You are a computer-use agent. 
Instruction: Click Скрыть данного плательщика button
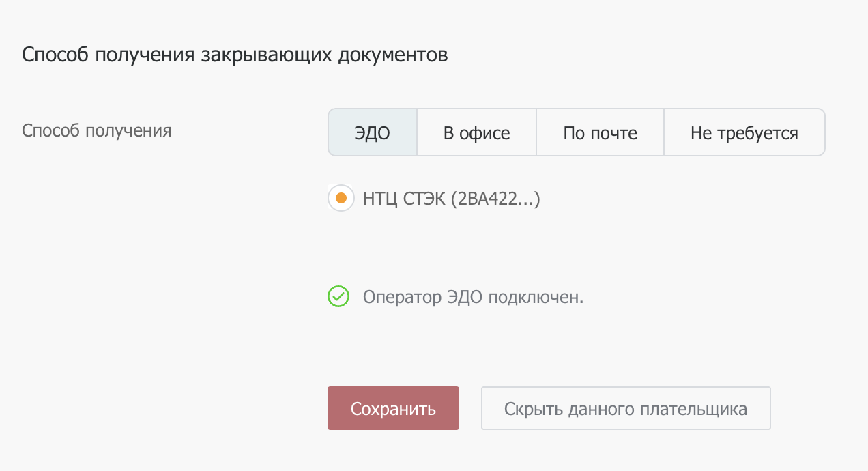click(626, 408)
